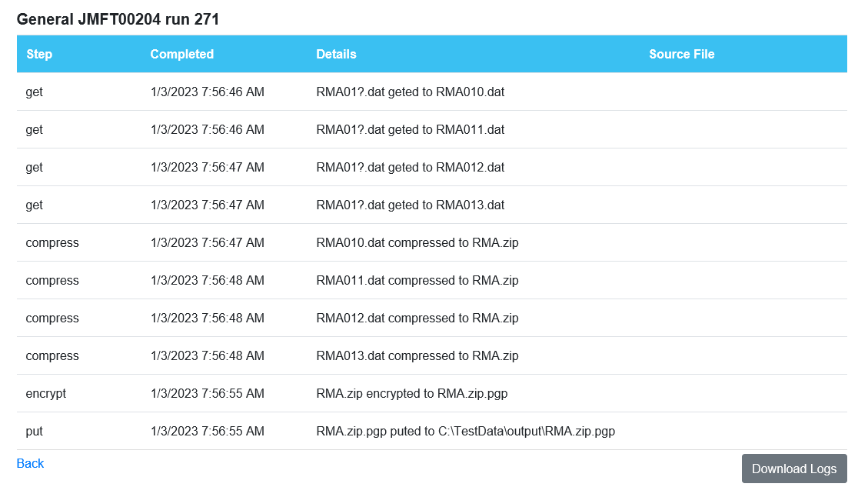Select details 'RMA01?.dat geted to RMA010.dat'

[411, 92]
